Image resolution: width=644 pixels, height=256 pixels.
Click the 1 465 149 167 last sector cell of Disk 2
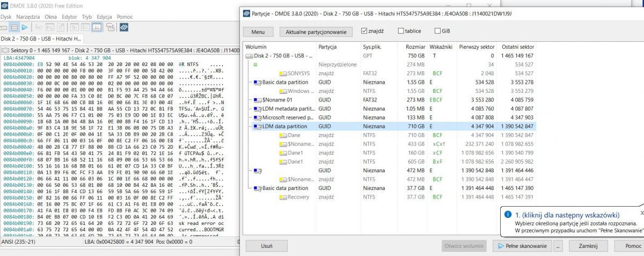point(518,56)
